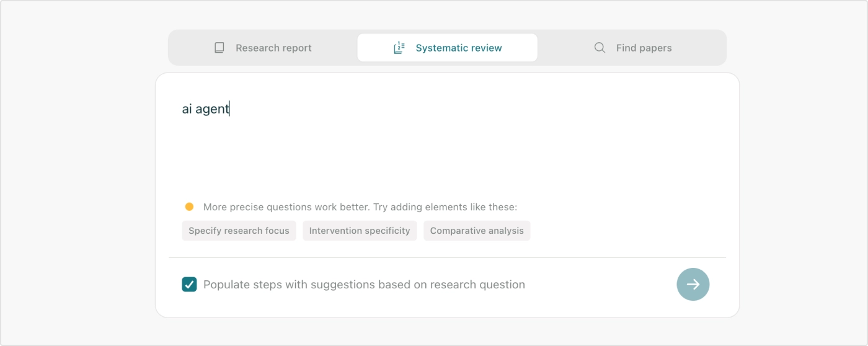Focus the empty area of the question box
Image resolution: width=868 pixels, height=346 pixels.
446,155
